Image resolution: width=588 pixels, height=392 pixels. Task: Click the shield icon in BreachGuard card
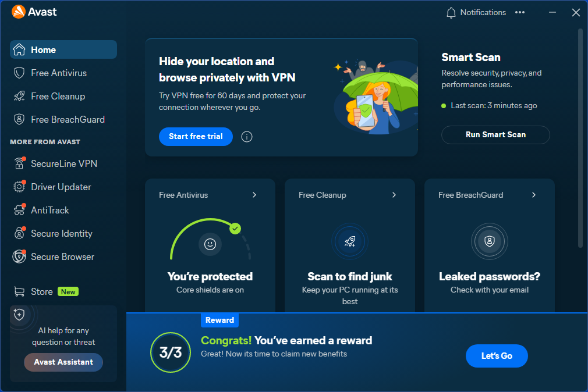490,241
